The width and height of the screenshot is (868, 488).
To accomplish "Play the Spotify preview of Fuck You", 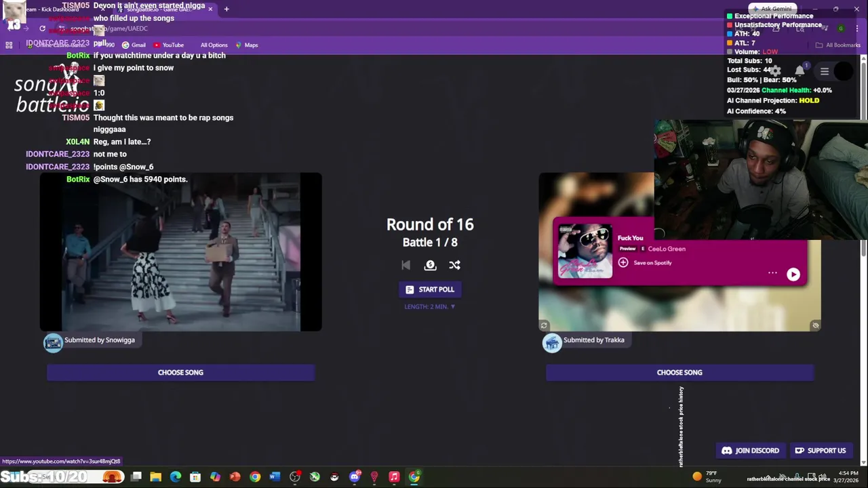I will point(793,274).
